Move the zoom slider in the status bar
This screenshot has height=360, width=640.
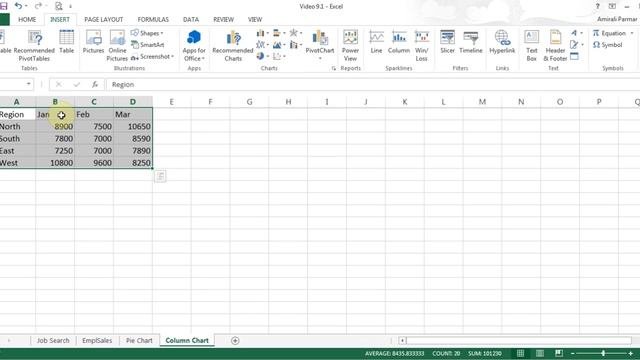pos(603,353)
